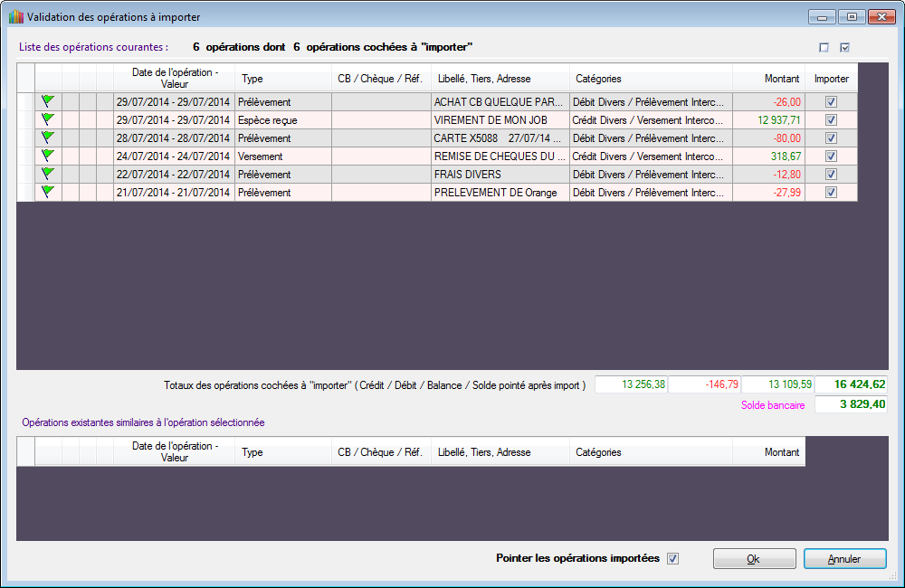The image size is (905, 588).
Task: Toggle 'Pointer les opérations importées' checkbox
Action: tap(672, 558)
